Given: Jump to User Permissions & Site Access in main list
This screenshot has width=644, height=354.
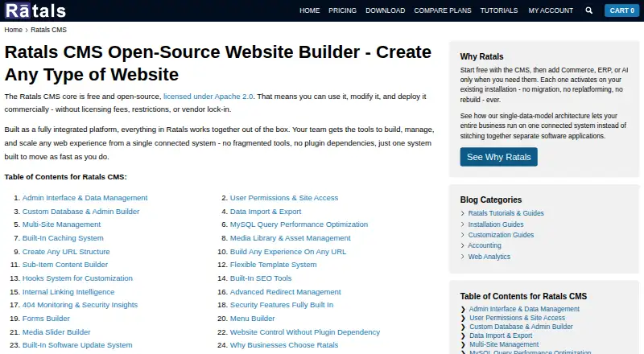Looking at the screenshot, I should pos(284,198).
